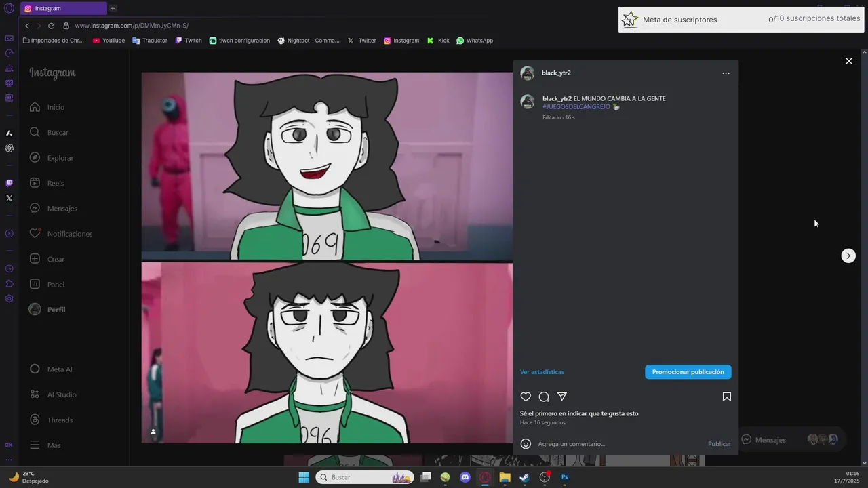This screenshot has height=488, width=868.
Task: Open Panel in the Instagram sidebar
Action: [x=47, y=285]
